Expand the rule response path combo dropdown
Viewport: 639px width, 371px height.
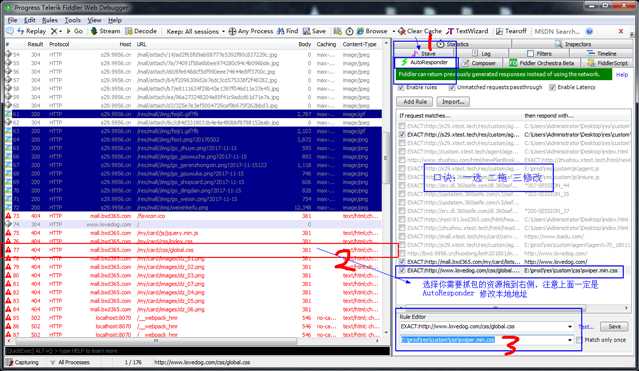click(570, 340)
